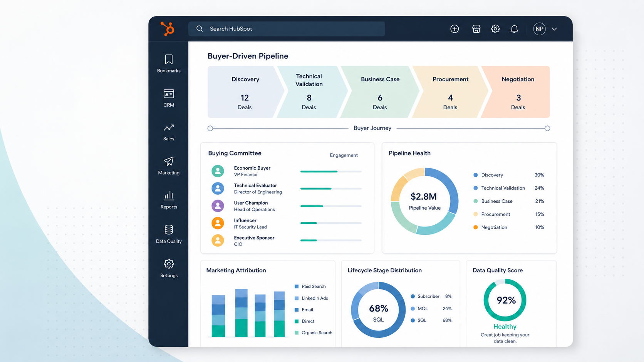Image resolution: width=644 pixels, height=362 pixels.
Task: Open Settings in the sidebar
Action: tap(169, 269)
